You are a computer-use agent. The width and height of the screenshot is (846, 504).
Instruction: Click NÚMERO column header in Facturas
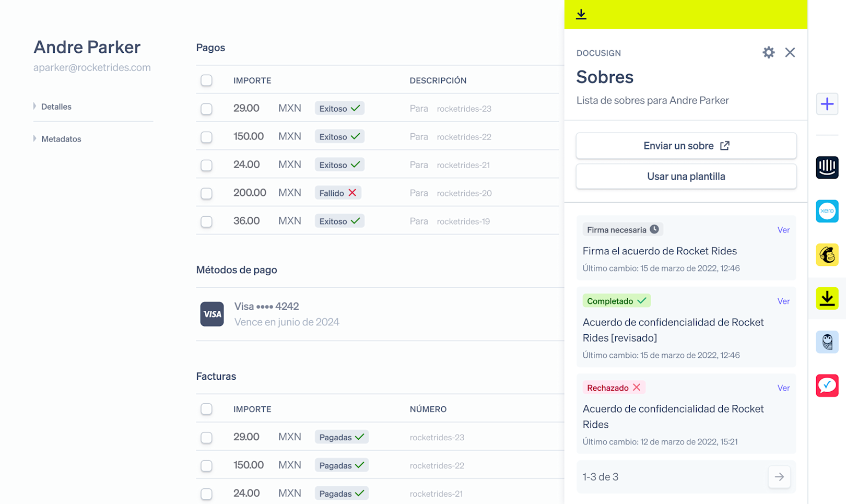click(428, 409)
